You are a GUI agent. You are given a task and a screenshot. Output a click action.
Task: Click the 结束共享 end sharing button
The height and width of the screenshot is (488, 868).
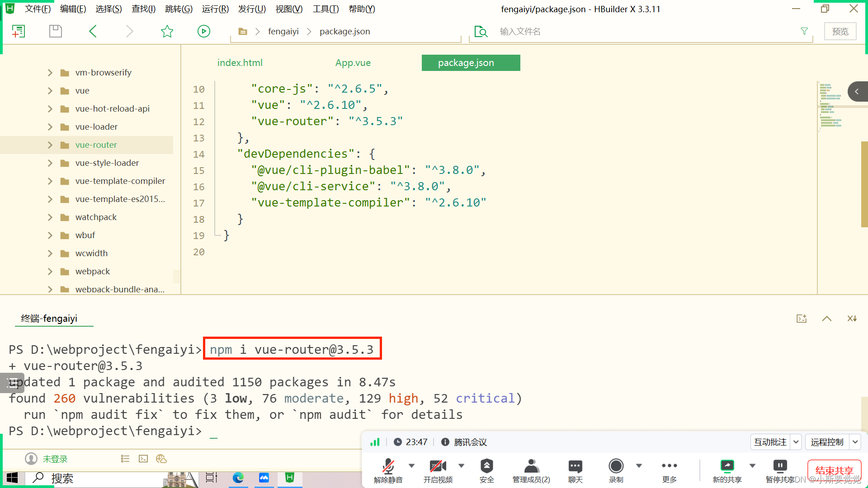pos(834,470)
